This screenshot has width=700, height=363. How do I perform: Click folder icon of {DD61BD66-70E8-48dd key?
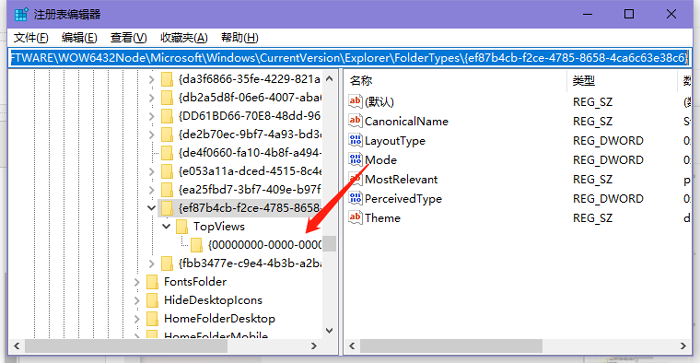(x=167, y=116)
